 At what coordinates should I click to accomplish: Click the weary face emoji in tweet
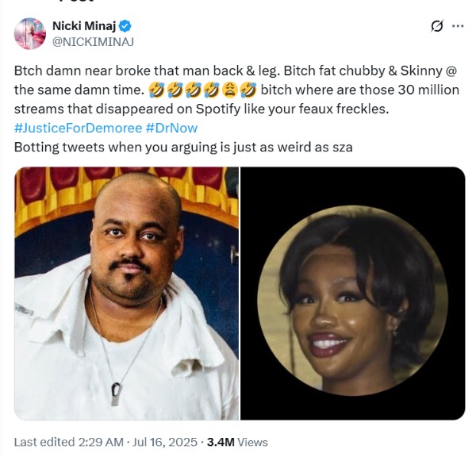[x=231, y=90]
